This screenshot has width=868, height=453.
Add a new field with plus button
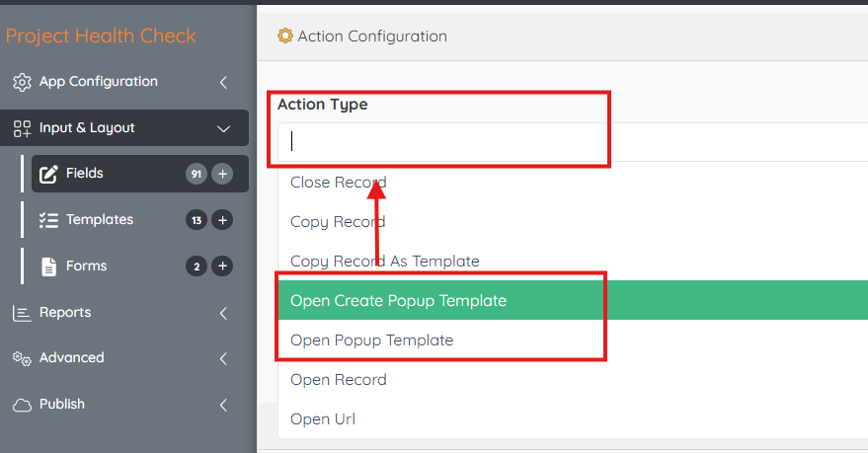tap(223, 175)
